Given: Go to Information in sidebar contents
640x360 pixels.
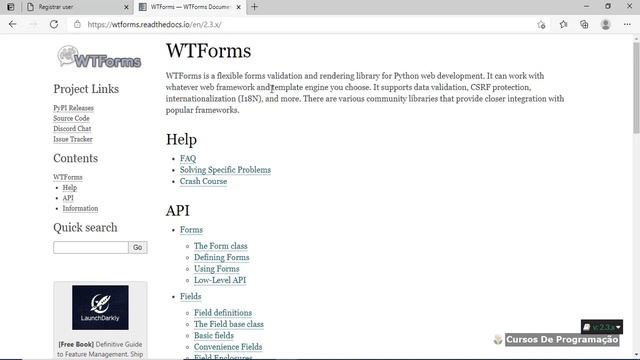Looking at the screenshot, I should point(80,208).
